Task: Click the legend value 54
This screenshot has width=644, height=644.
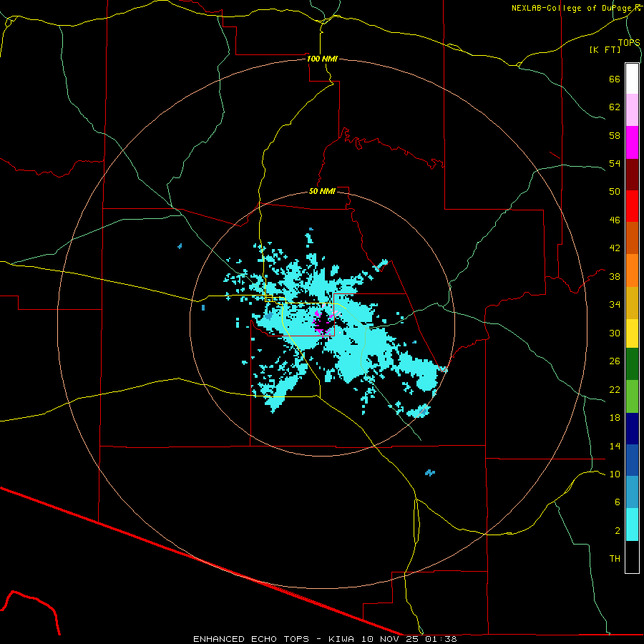Action: click(x=615, y=163)
